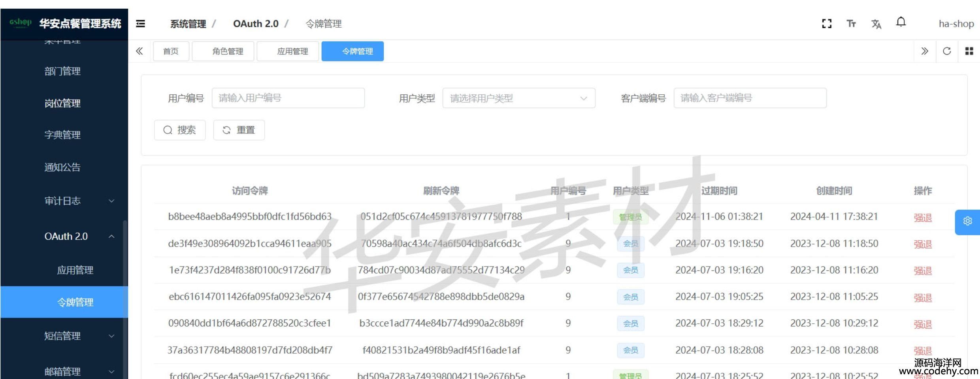Open settings gear floating button

pyautogui.click(x=967, y=222)
